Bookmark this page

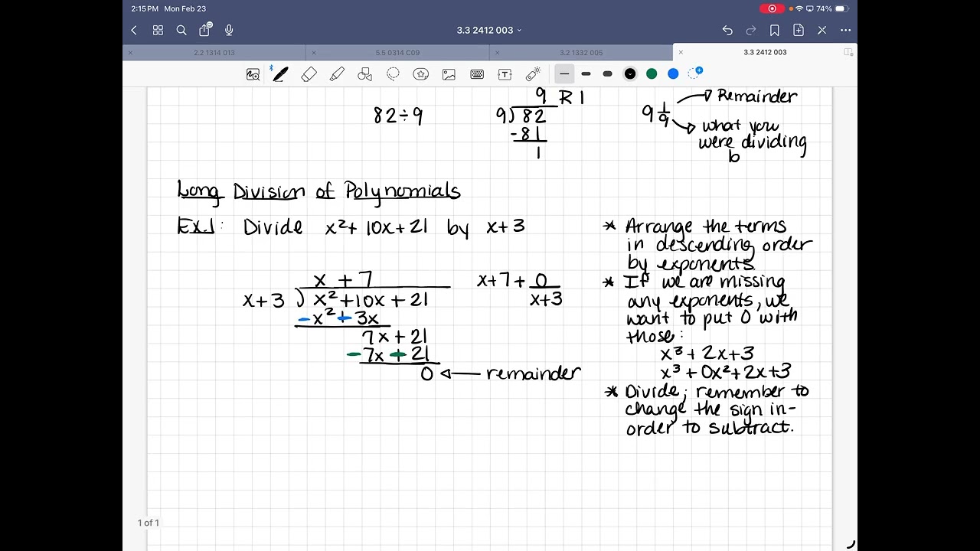point(775,30)
